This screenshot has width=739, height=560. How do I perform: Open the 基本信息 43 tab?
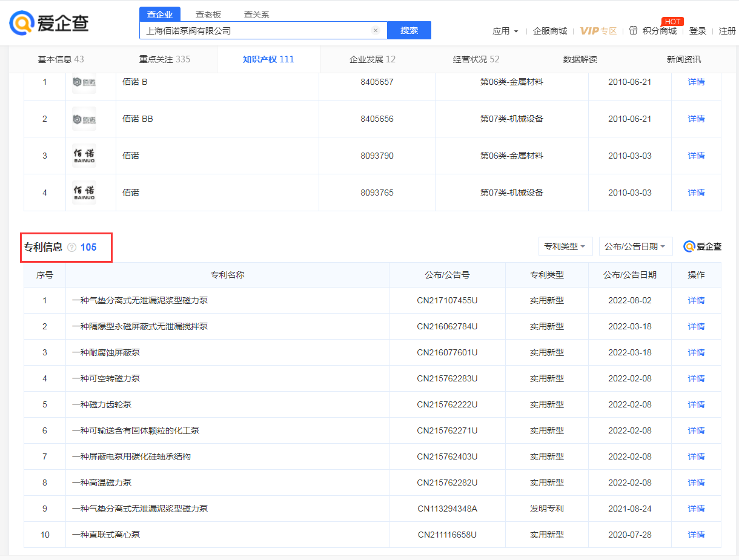click(61, 59)
